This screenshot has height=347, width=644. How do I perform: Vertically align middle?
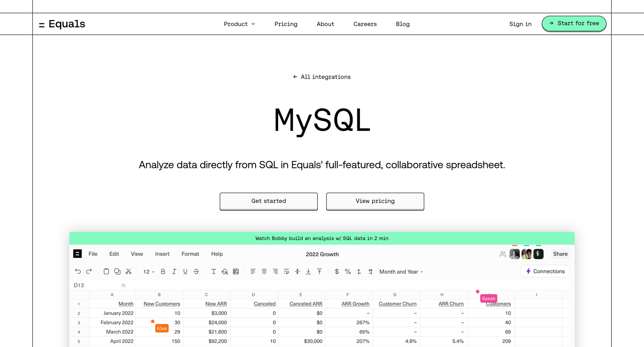click(x=297, y=272)
